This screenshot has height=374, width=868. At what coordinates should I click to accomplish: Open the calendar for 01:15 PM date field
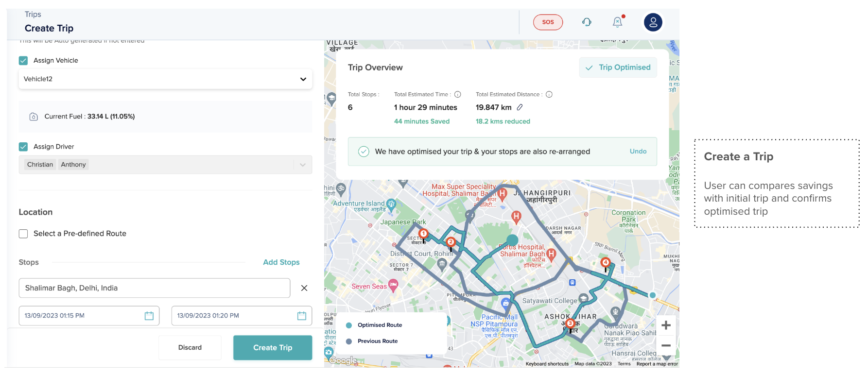(x=149, y=316)
